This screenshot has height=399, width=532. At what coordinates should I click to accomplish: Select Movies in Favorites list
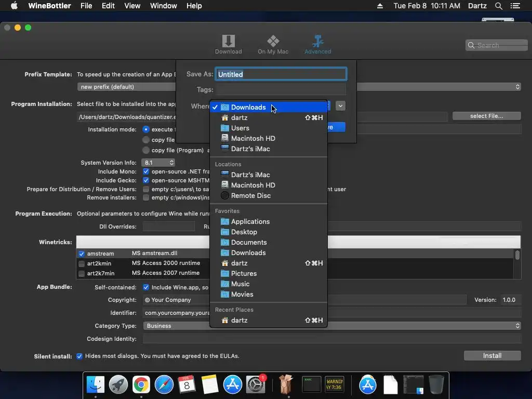[x=269, y=295]
